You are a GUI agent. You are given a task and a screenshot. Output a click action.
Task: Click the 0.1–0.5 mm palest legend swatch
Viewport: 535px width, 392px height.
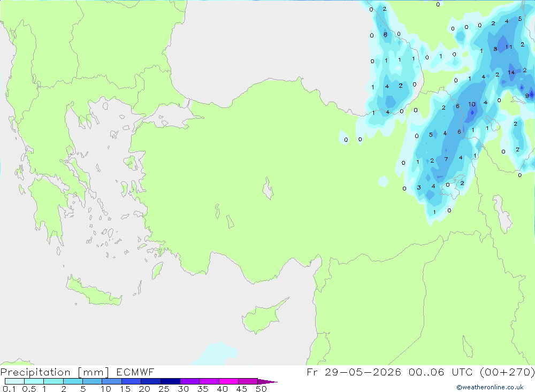pos(14,381)
